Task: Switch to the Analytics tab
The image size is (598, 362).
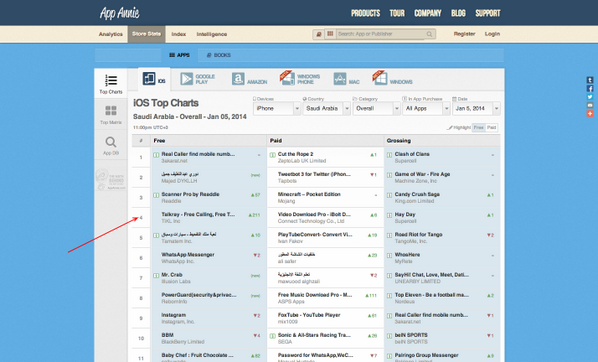Action: (111, 34)
